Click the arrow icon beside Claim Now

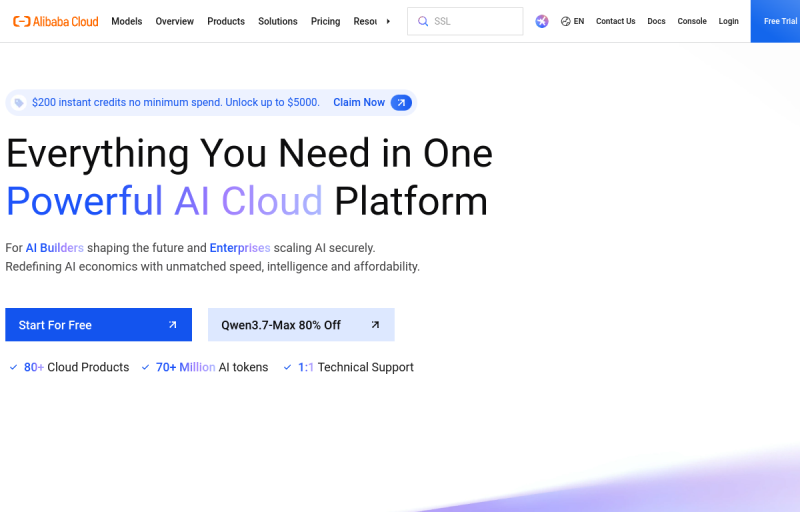[401, 103]
